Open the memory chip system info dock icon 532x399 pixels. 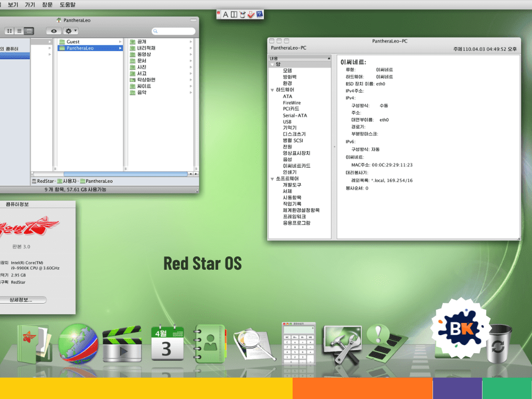[x=386, y=343]
